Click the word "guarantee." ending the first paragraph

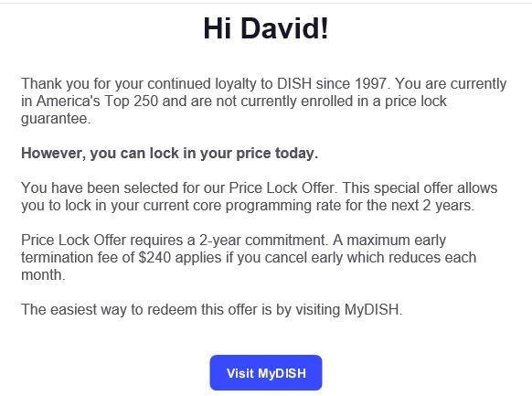(56, 119)
